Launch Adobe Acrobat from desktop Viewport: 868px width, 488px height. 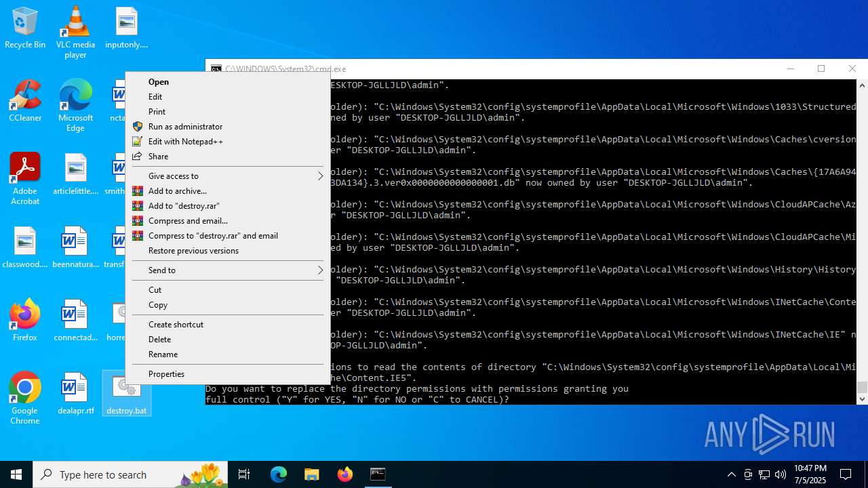point(25,179)
